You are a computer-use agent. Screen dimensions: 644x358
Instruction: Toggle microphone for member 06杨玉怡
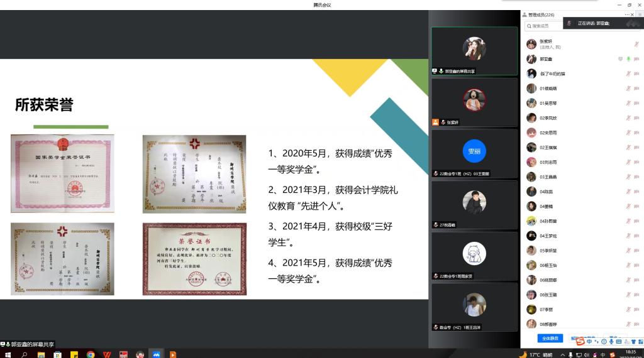[628, 265]
